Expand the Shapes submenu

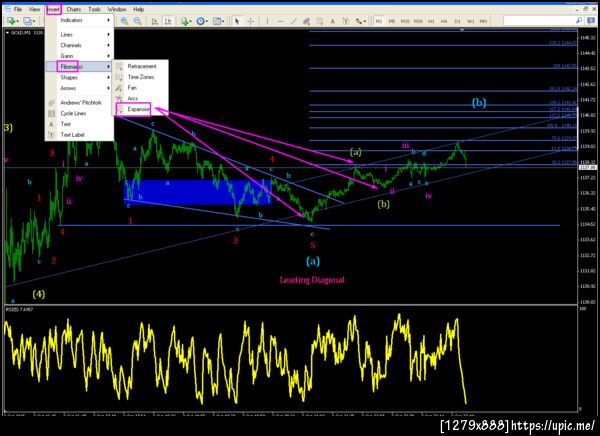(80, 77)
